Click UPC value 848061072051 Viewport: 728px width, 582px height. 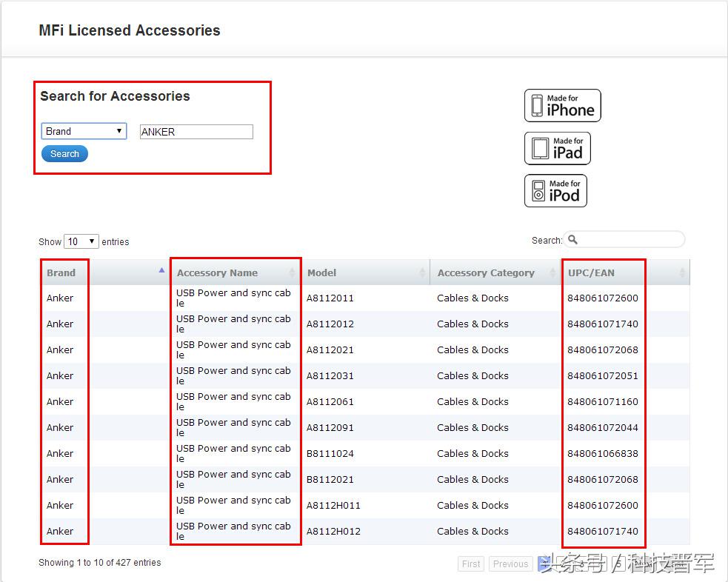[x=603, y=376]
